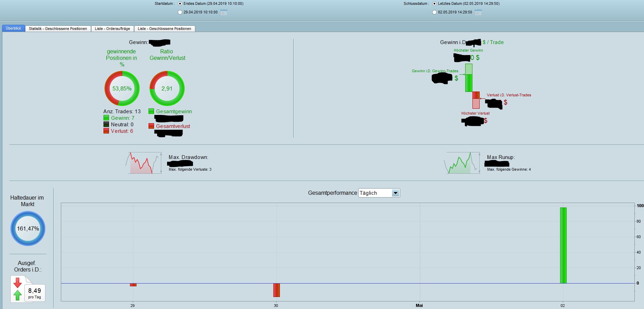This screenshot has height=309, width=644.
Task: Click the black Neutral legend swatch
Action: (106, 124)
